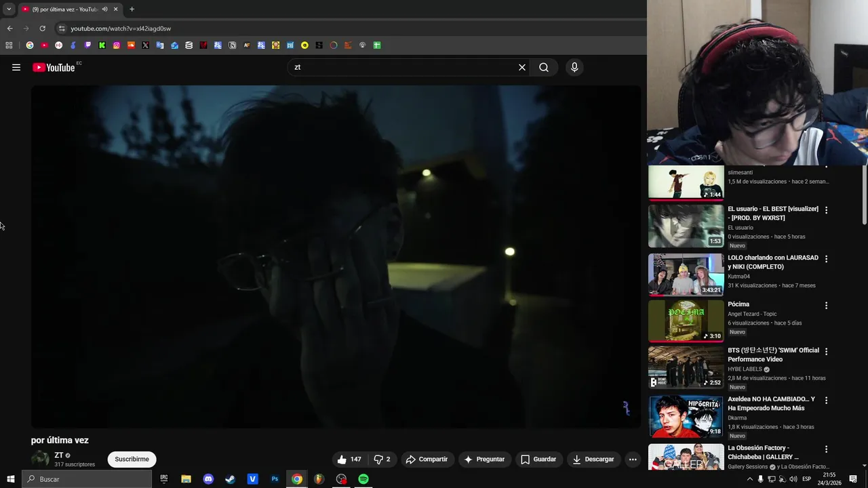
Task: Like the video with the thumbs-up button
Action: [x=349, y=459]
